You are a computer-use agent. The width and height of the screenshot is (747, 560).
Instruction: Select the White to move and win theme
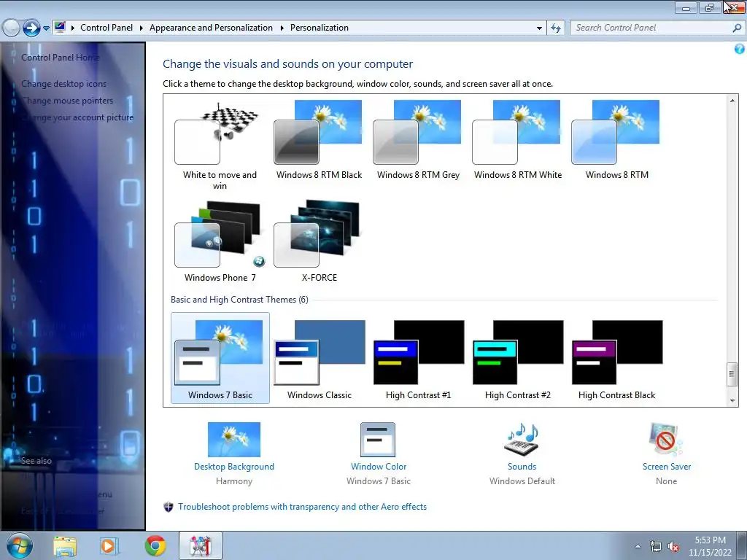coord(220,145)
